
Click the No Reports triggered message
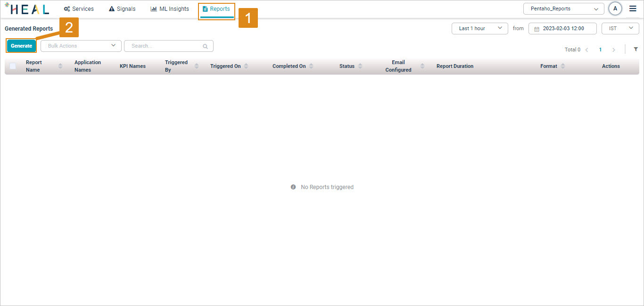coord(327,187)
